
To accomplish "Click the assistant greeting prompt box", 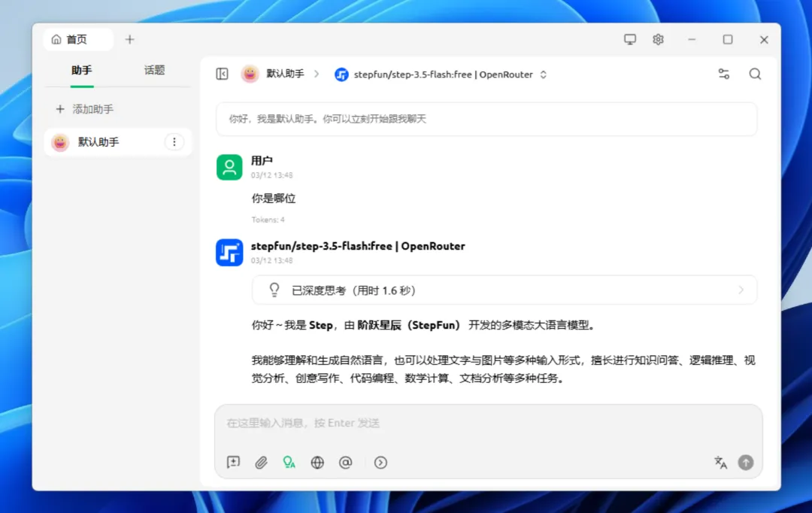I will [486, 119].
